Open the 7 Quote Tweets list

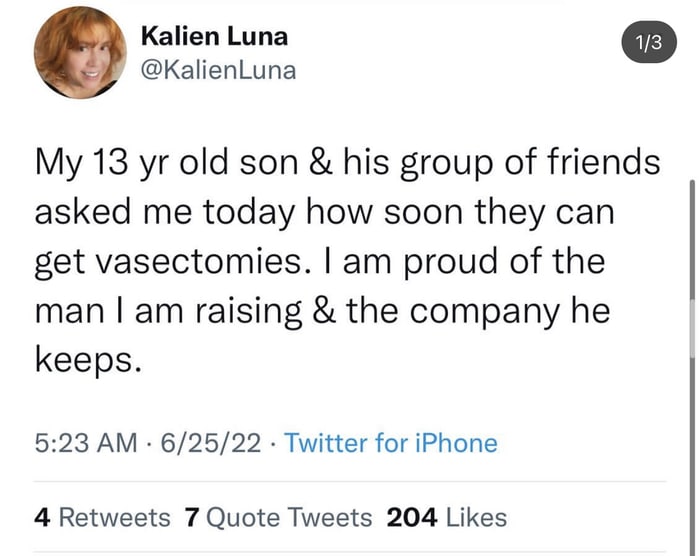coord(279,517)
